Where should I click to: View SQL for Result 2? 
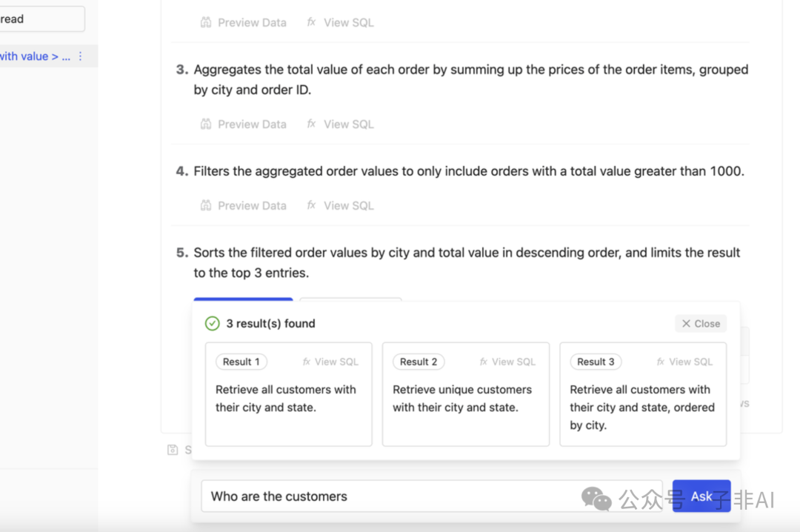507,362
